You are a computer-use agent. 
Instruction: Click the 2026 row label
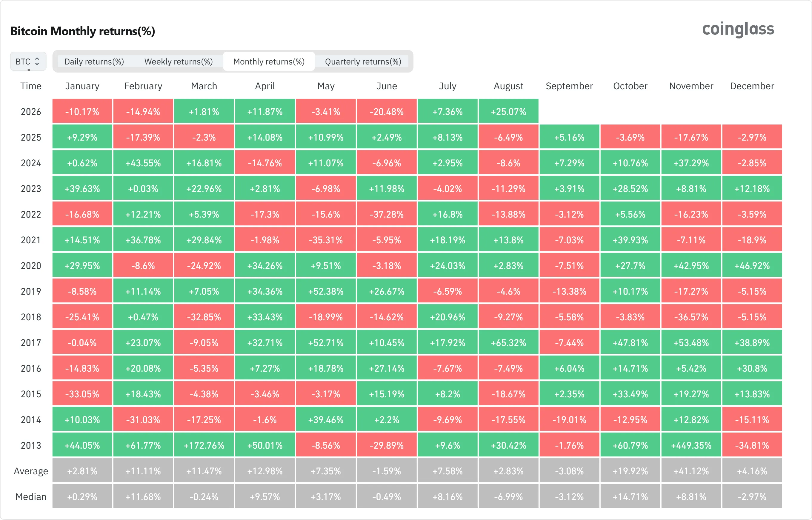[31, 112]
